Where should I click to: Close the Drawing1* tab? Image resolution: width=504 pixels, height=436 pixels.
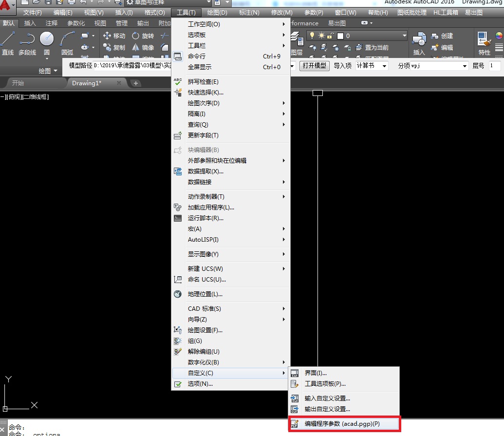(119, 83)
